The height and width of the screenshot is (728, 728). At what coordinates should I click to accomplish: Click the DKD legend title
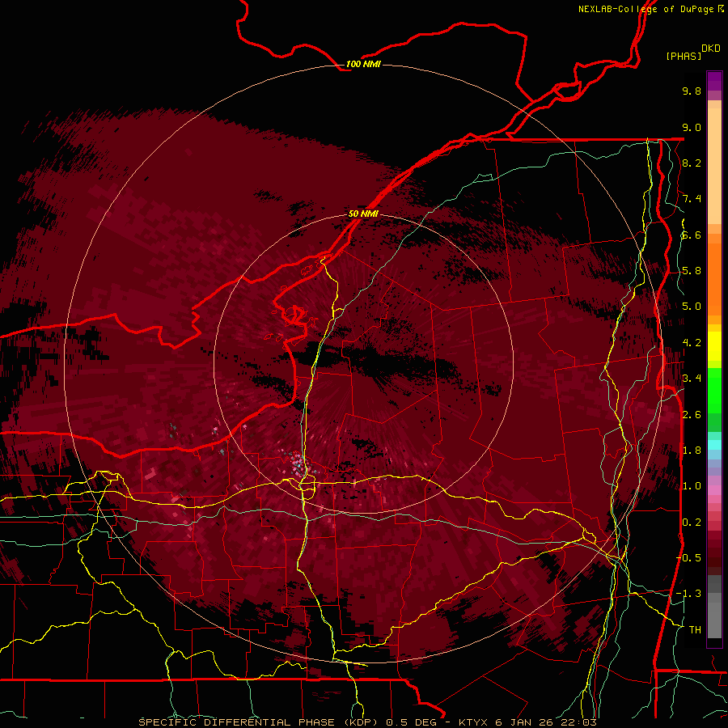(x=711, y=48)
